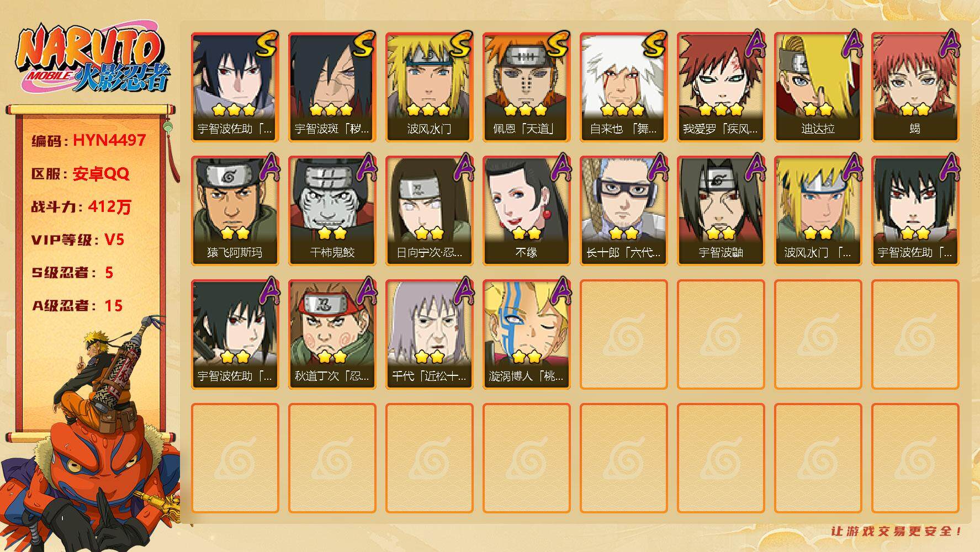Select the 猿飞阿斯玛 ninja card
This screenshot has height=552, width=980.
click(x=235, y=211)
